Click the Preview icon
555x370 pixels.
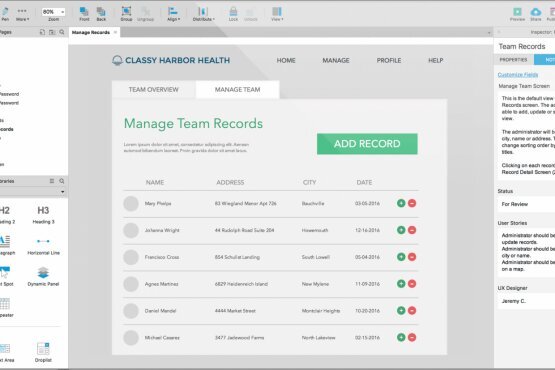[x=517, y=14]
